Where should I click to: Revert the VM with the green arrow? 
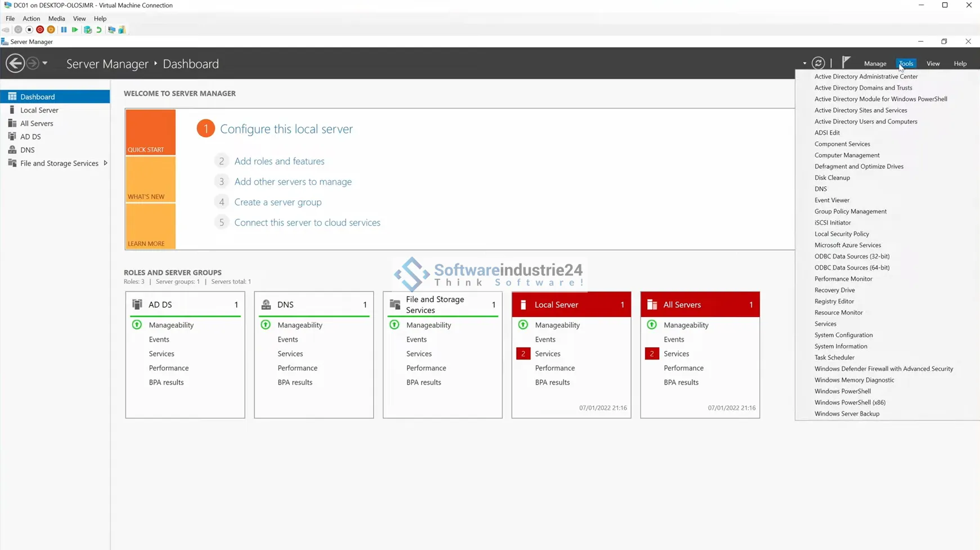99,30
